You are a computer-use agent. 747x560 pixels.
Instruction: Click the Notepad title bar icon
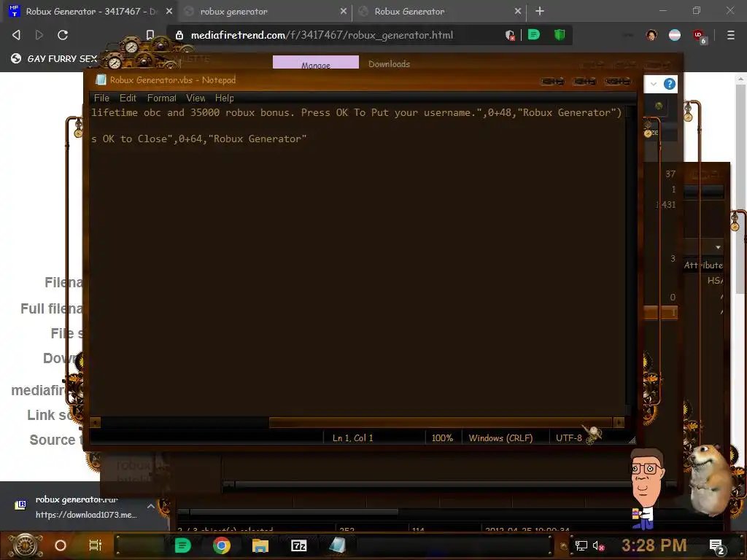pyautogui.click(x=101, y=80)
